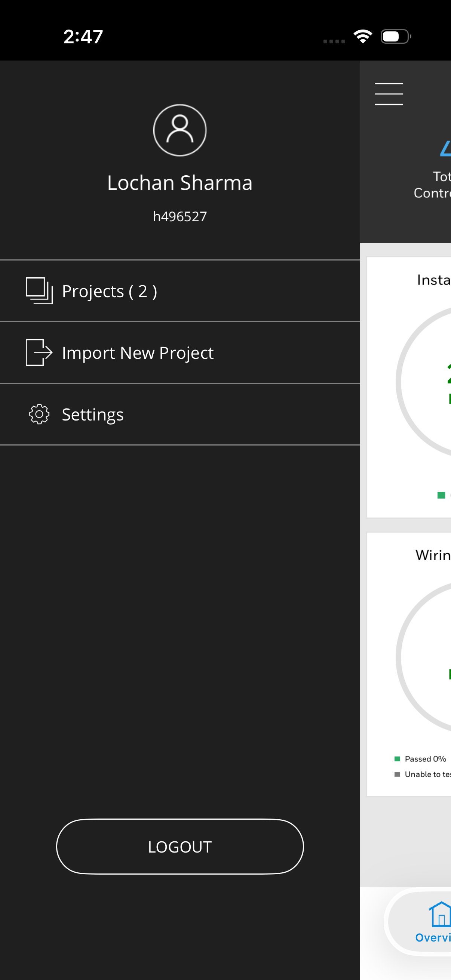Tap the battery indicator icon
451x980 pixels.
[x=396, y=37]
